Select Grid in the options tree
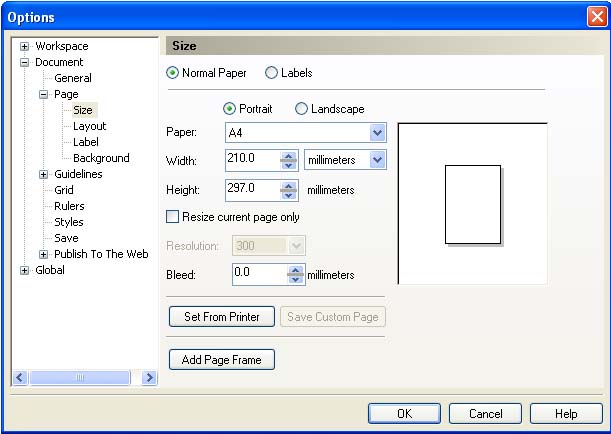Screen dimensions: 611x434 click(64, 190)
